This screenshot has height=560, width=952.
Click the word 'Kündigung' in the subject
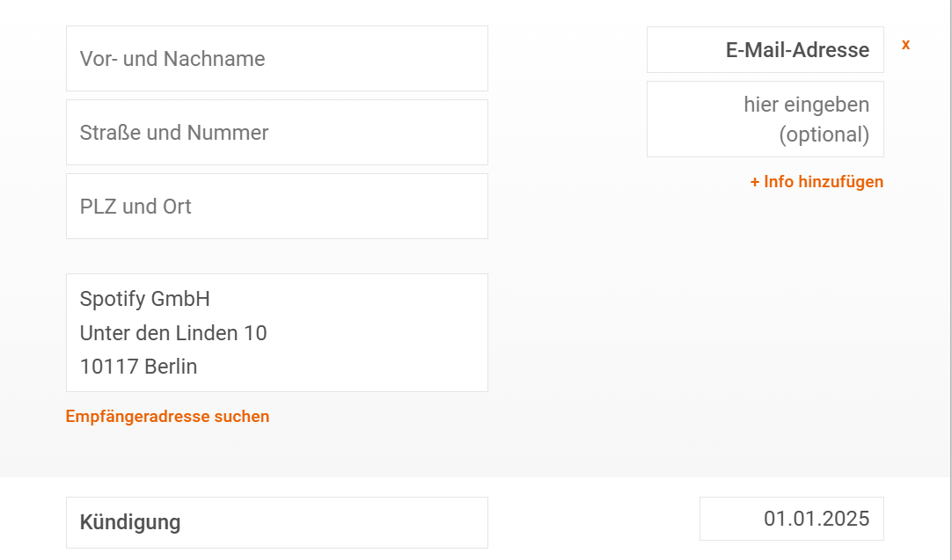(130, 522)
